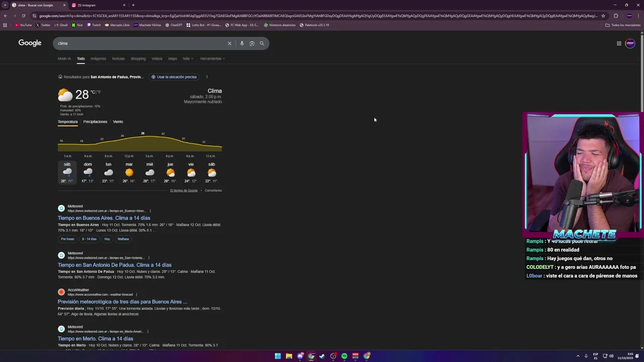644x362 pixels.
Task: Click the Comentarios link
Action: click(x=213, y=191)
